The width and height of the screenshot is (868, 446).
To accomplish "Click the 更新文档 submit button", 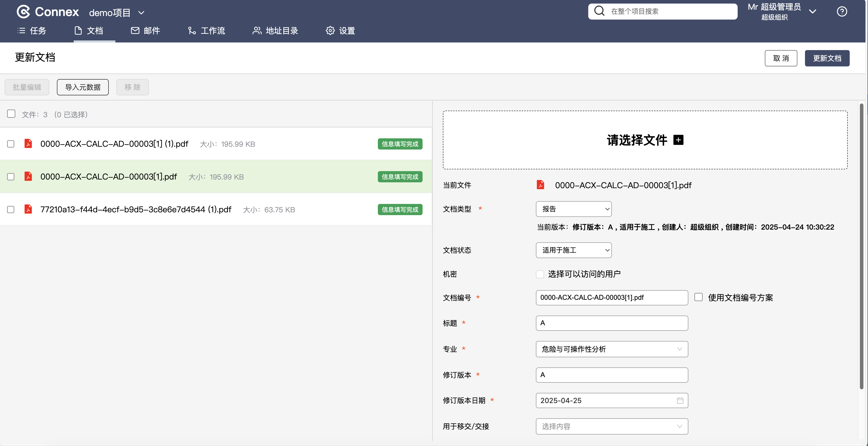I will 827,58.
